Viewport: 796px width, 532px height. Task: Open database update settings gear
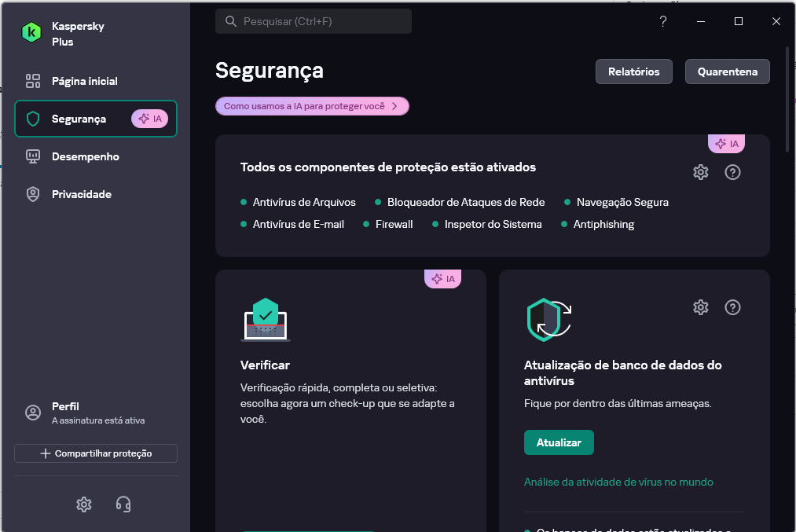click(700, 307)
